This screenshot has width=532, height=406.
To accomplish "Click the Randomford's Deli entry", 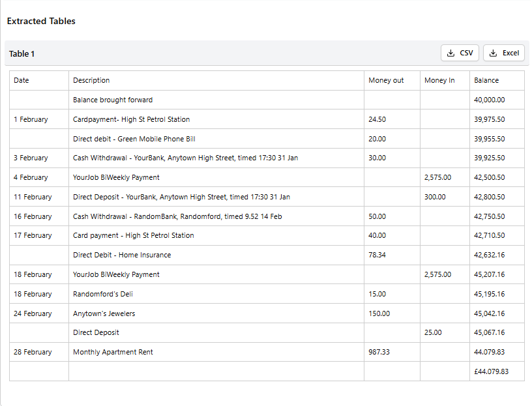I will pos(103,294).
